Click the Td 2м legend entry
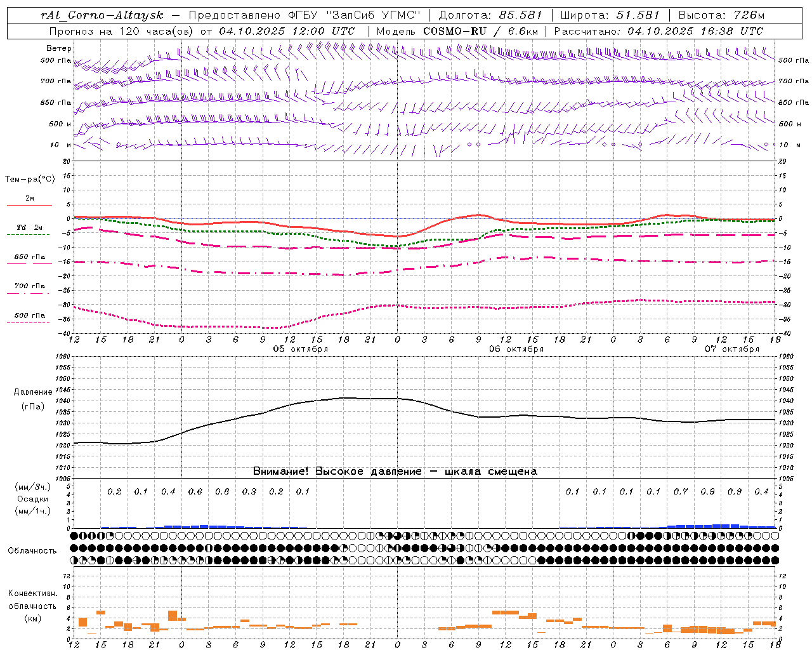 [x=29, y=227]
